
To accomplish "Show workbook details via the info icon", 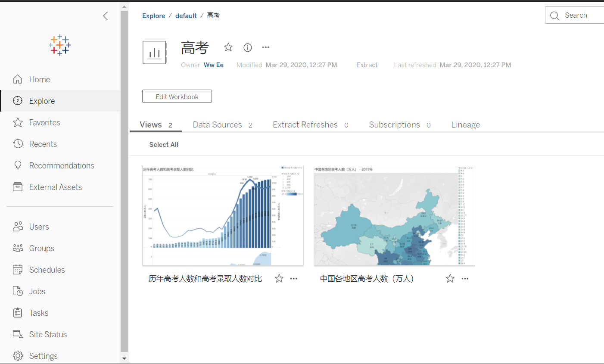I will click(x=247, y=47).
